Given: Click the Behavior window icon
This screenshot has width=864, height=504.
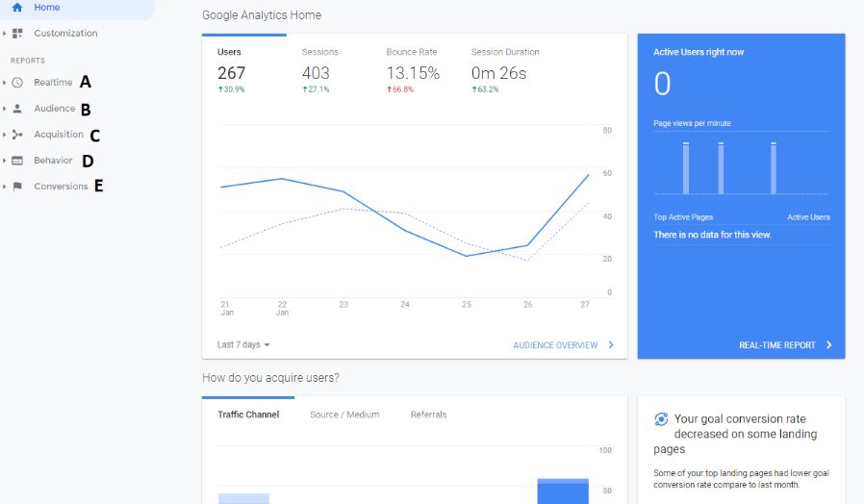Looking at the screenshot, I should click(x=17, y=161).
